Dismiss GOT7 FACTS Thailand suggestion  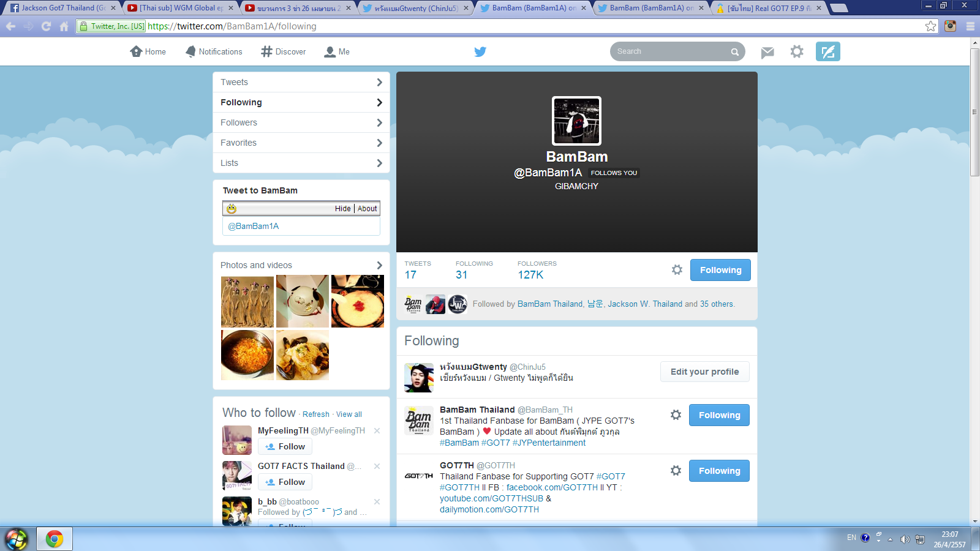click(377, 467)
